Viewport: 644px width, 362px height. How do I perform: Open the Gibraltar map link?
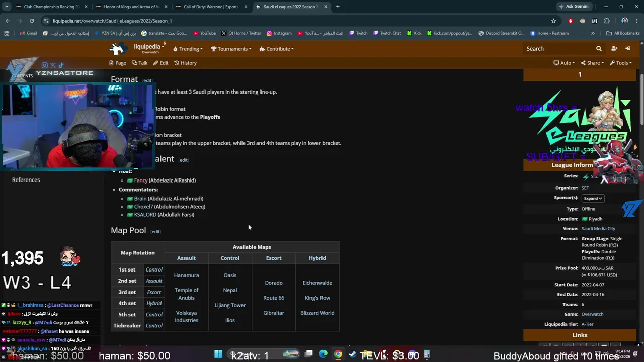click(274, 313)
